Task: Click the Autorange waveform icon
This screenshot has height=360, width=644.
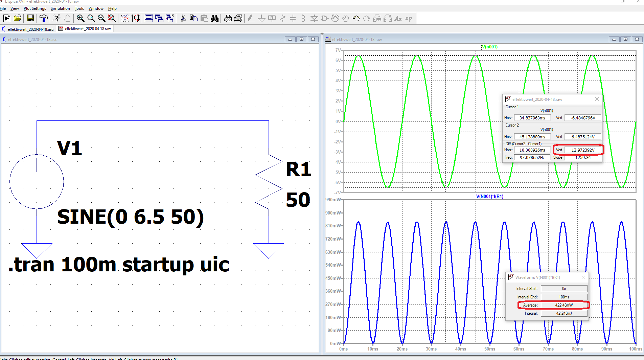Action: [x=125, y=18]
